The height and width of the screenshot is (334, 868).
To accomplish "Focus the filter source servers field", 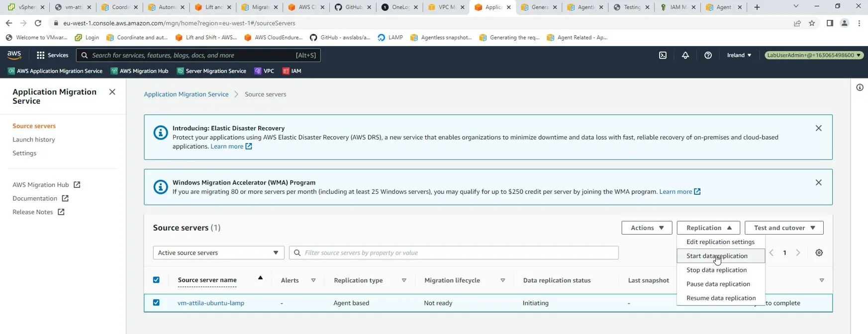I will point(454,252).
